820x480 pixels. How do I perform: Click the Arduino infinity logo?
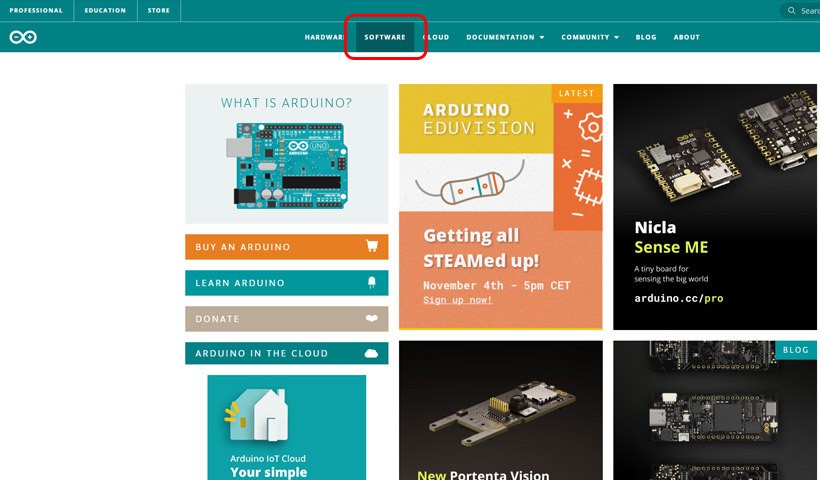pos(23,37)
